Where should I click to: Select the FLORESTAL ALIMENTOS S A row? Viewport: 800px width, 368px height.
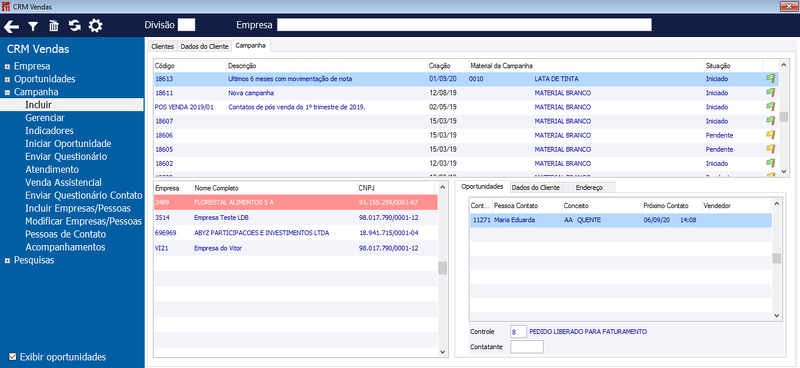point(296,203)
